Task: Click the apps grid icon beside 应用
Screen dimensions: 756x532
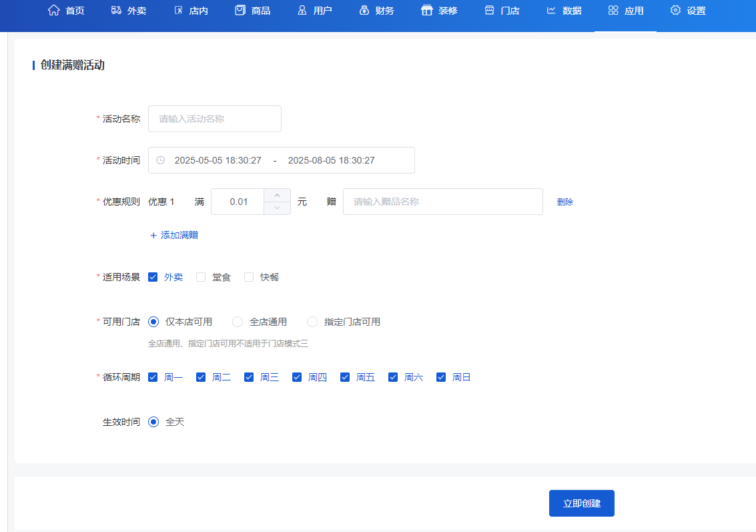Action: point(613,10)
